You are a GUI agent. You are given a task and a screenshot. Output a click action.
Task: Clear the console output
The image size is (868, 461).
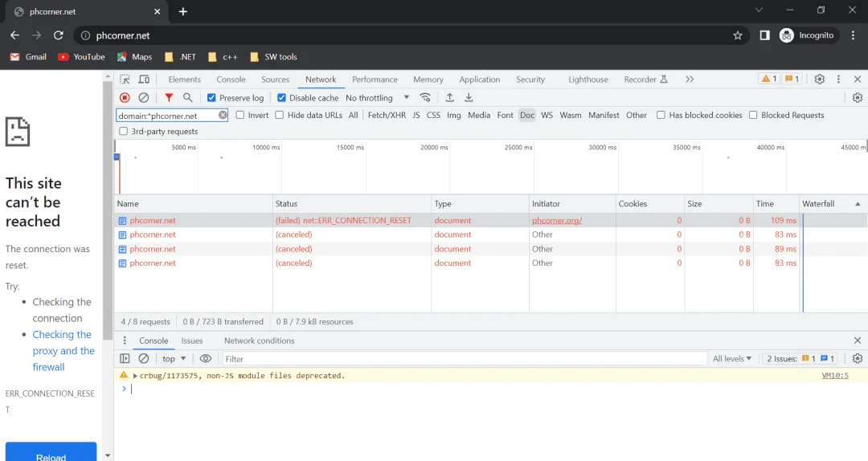click(x=144, y=359)
